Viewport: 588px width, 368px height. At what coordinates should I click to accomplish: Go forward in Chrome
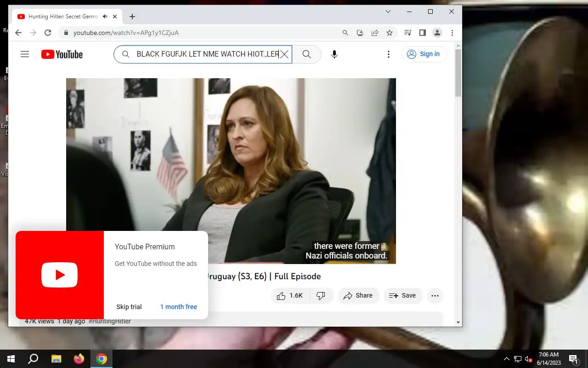[x=33, y=33]
